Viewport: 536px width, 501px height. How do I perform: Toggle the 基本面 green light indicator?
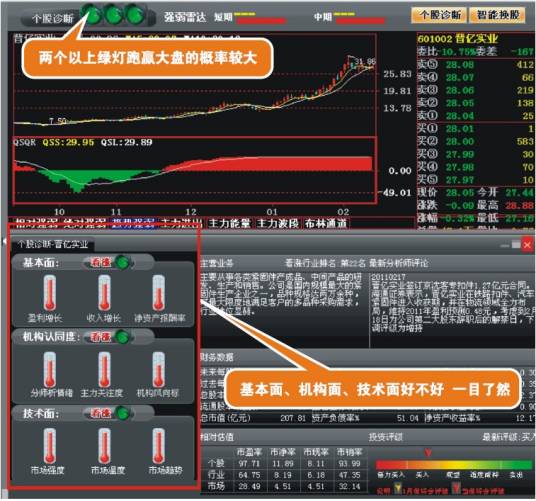pyautogui.click(x=123, y=262)
